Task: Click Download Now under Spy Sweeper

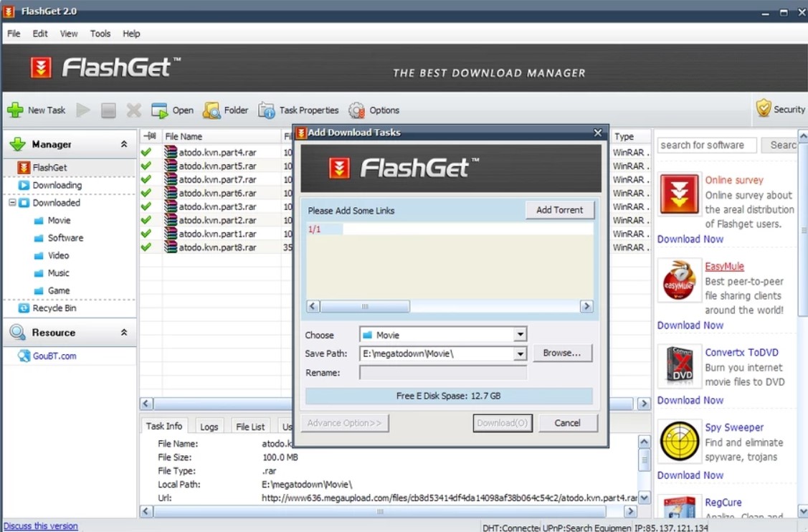Action: pyautogui.click(x=690, y=475)
